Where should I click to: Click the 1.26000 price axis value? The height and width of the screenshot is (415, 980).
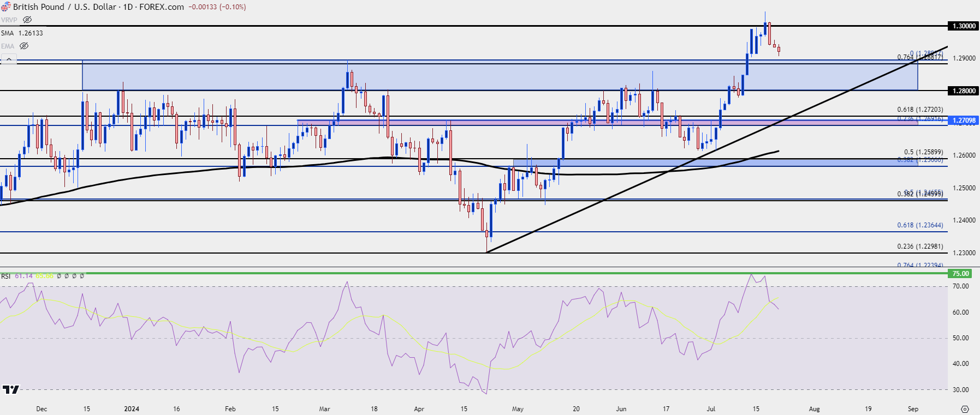point(964,155)
